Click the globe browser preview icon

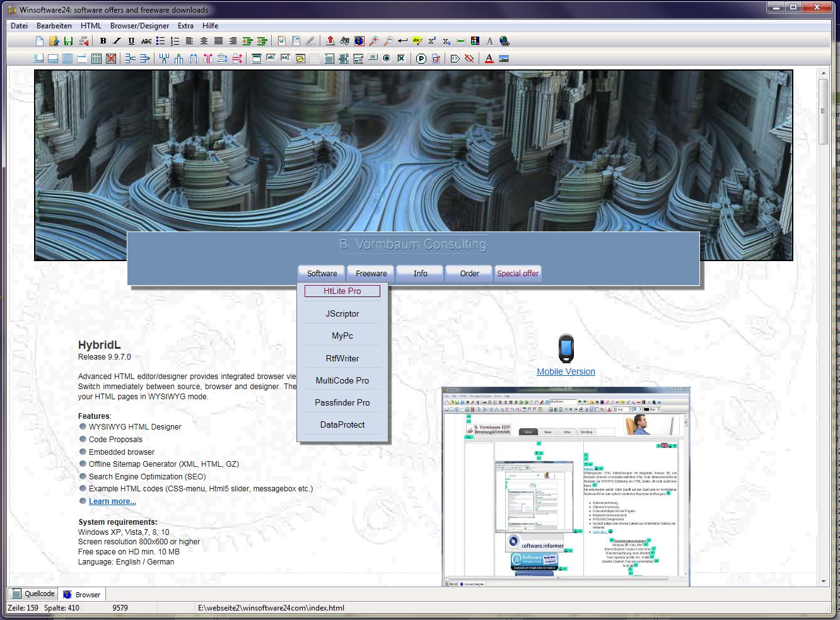pos(359,41)
